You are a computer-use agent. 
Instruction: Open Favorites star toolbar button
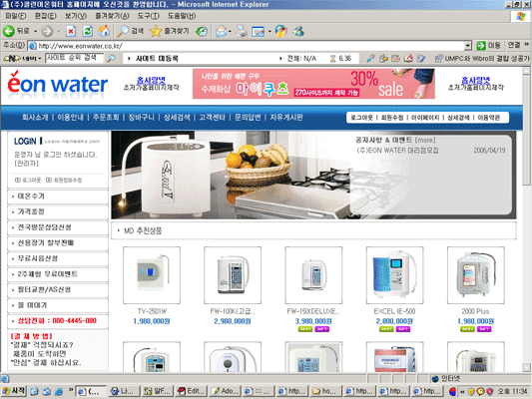[x=170, y=31]
